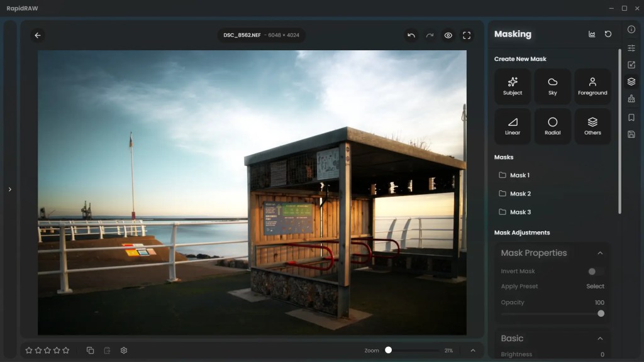The width and height of the screenshot is (644, 362).
Task: Open the Others mask options
Action: click(592, 126)
